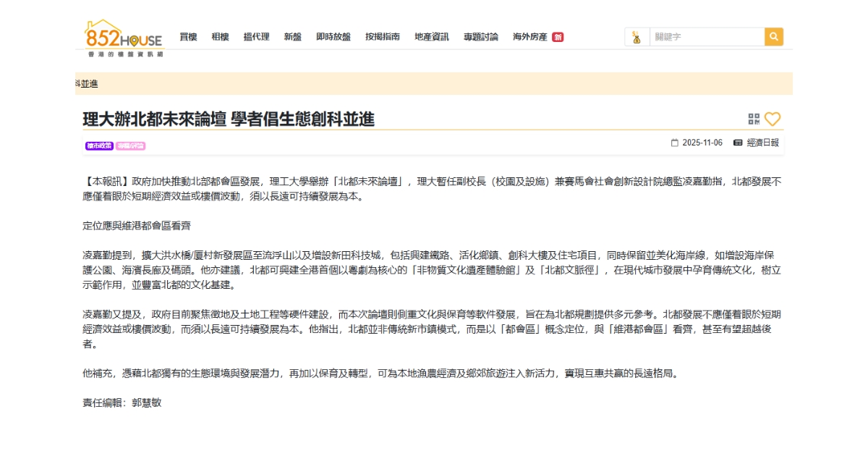Screen dimensions: 868x456
Task: Click the money bag icon beside search
Action: [x=637, y=37]
